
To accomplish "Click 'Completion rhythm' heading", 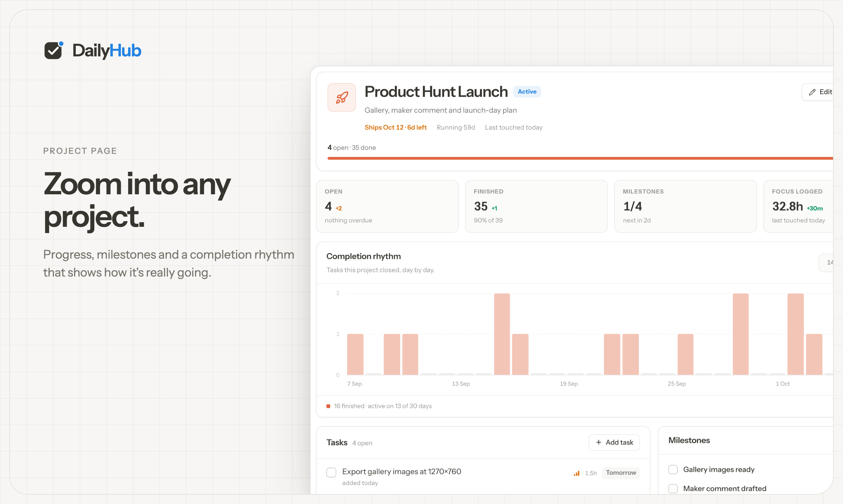I will [x=363, y=256].
